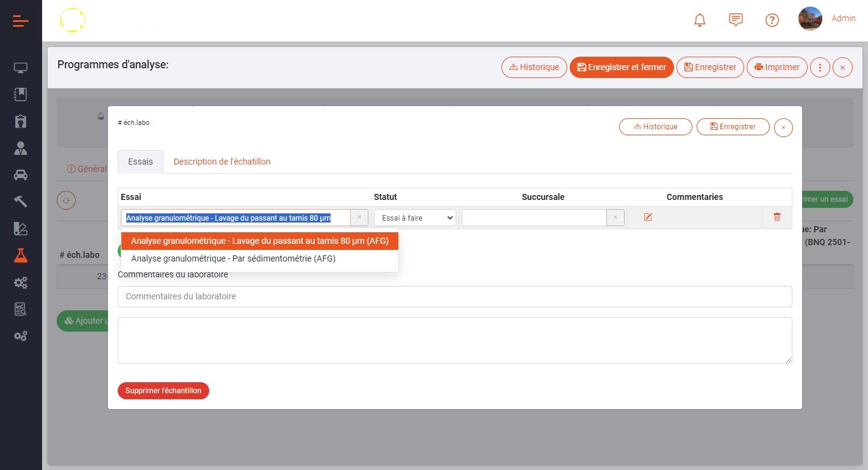Click the monitor dashboard sidebar icon
Screen dimensions: 868x470
[x=21, y=68]
